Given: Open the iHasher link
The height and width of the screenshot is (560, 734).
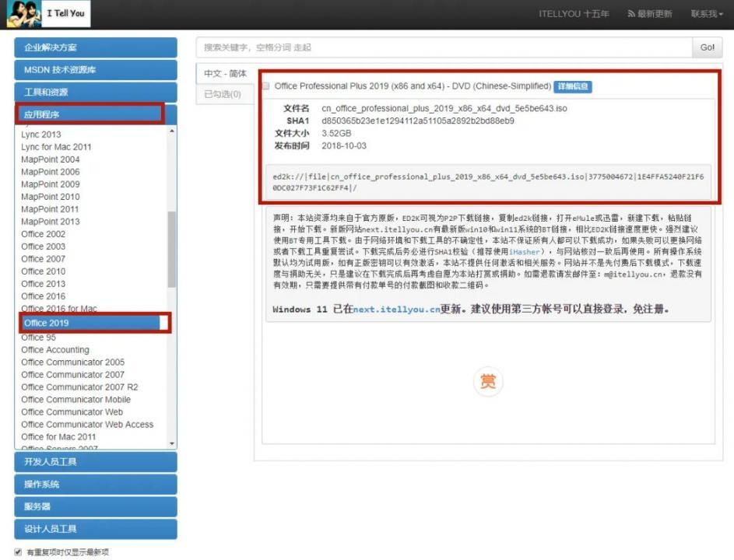Looking at the screenshot, I should tap(525, 252).
